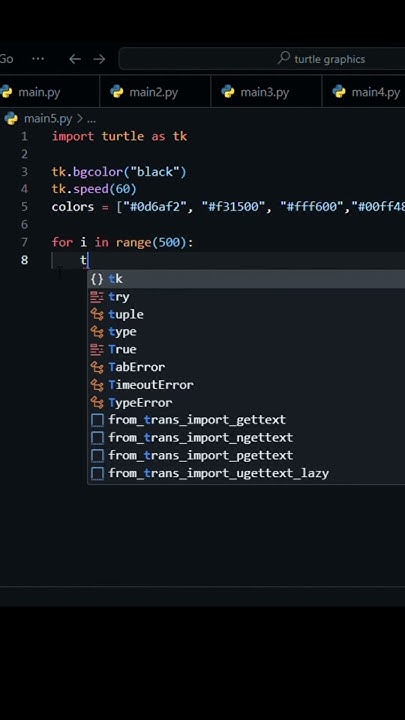Screen dimensions: 405x720
Task: Click the turtle graphics search field
Action: (262, 59)
